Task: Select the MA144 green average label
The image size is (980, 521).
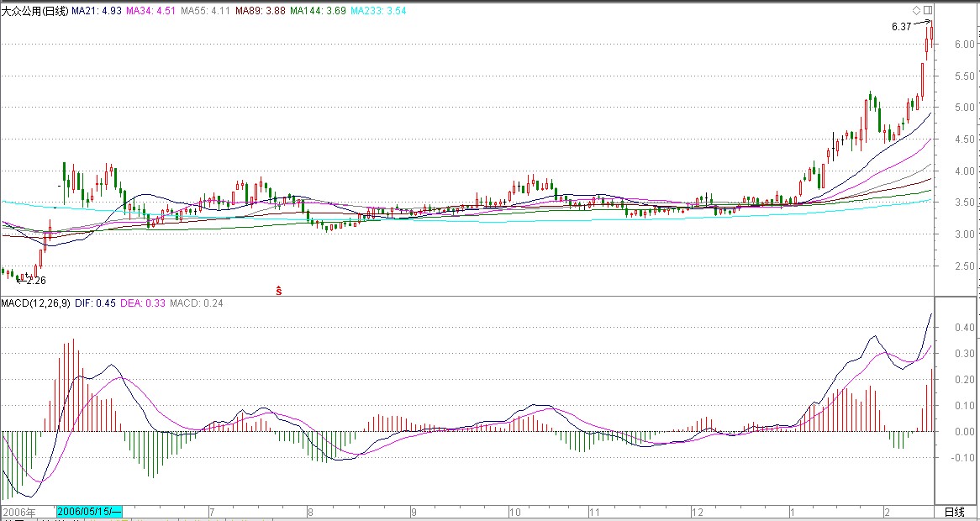Action: coord(317,10)
